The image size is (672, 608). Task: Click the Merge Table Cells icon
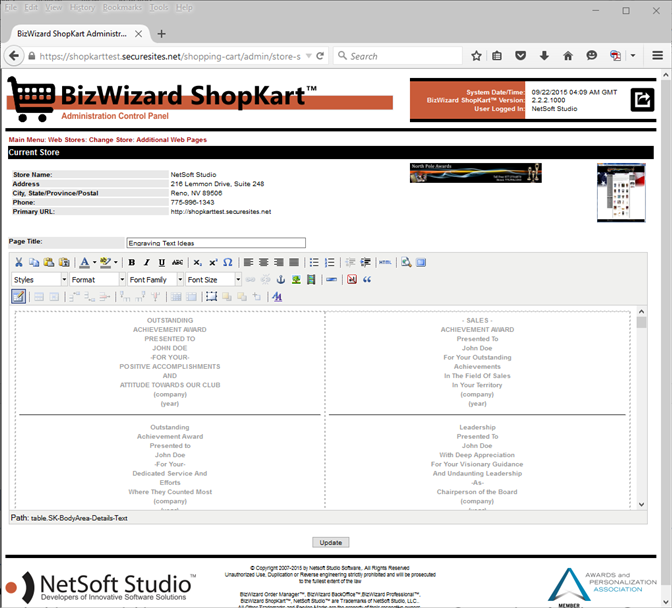pyautogui.click(x=191, y=297)
